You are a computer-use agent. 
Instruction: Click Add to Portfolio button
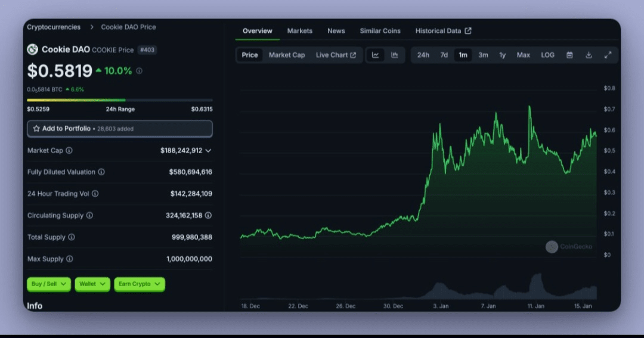[120, 129]
